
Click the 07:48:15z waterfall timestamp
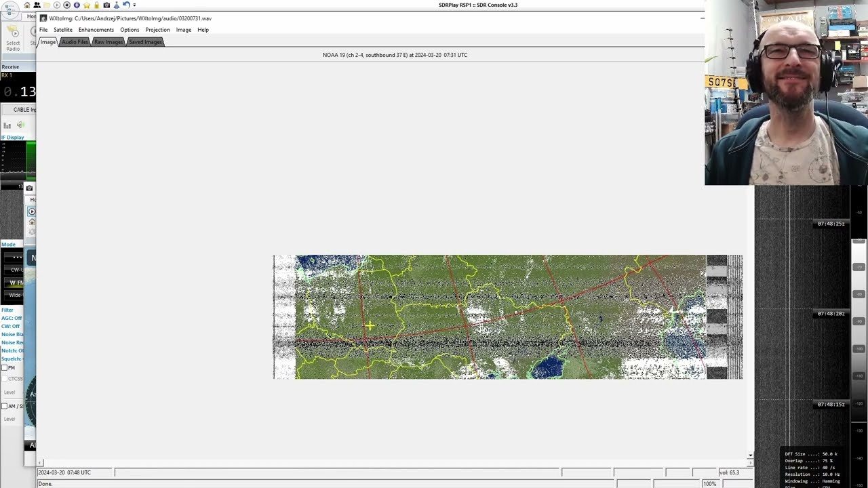[831, 405]
